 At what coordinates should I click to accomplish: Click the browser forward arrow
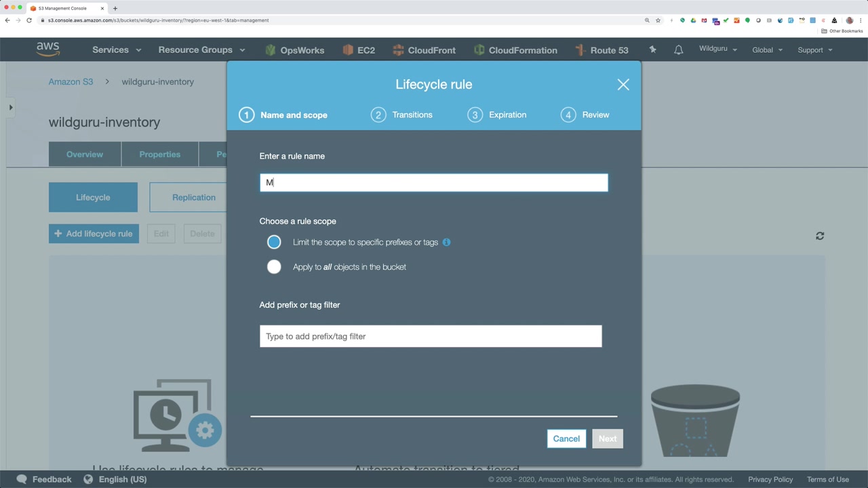point(18,20)
